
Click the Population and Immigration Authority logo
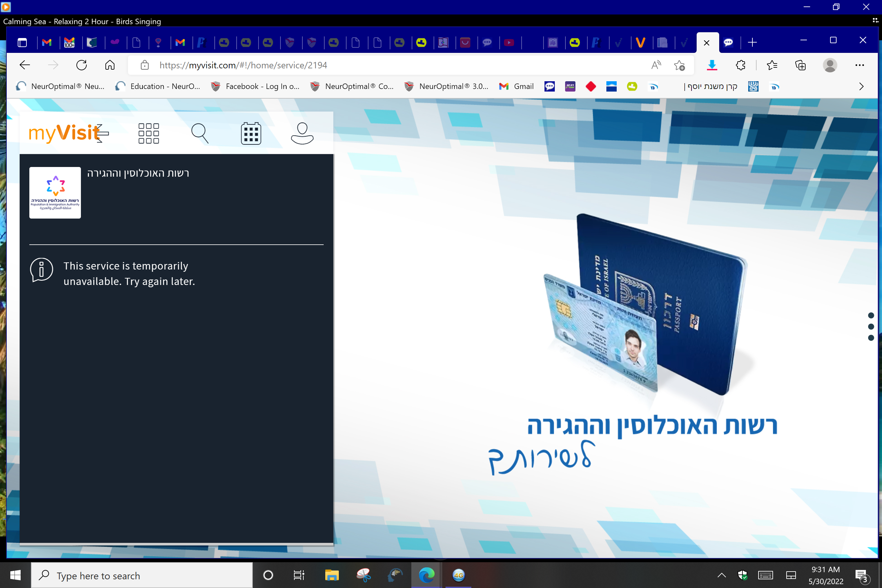[x=55, y=193]
